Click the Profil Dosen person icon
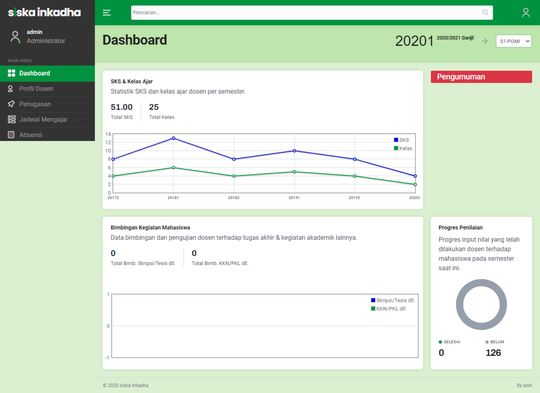 (x=11, y=89)
